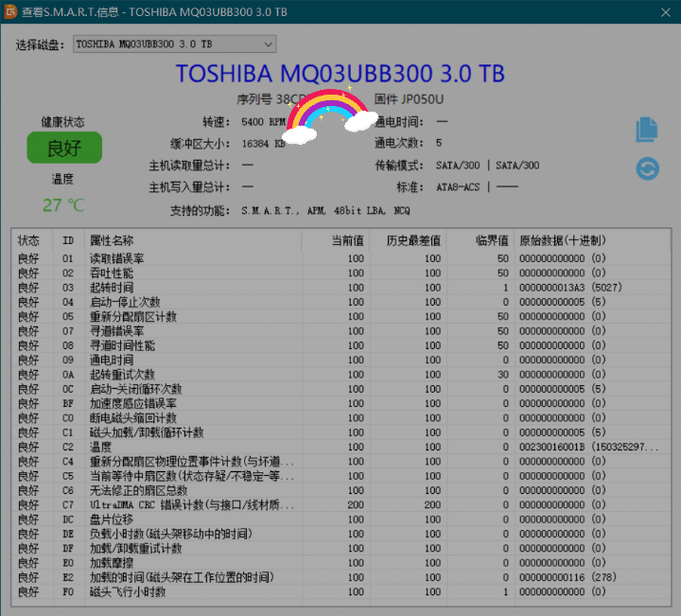
Task: Click the TOSHIBA MQ03UBB300 3.0 TB heading
Action: 340,74
